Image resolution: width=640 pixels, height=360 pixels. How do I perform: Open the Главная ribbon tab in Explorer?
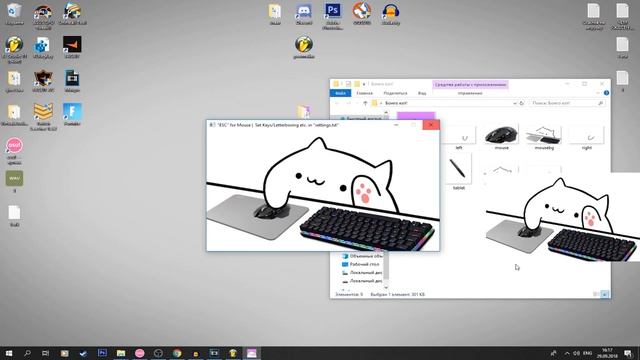(364, 93)
